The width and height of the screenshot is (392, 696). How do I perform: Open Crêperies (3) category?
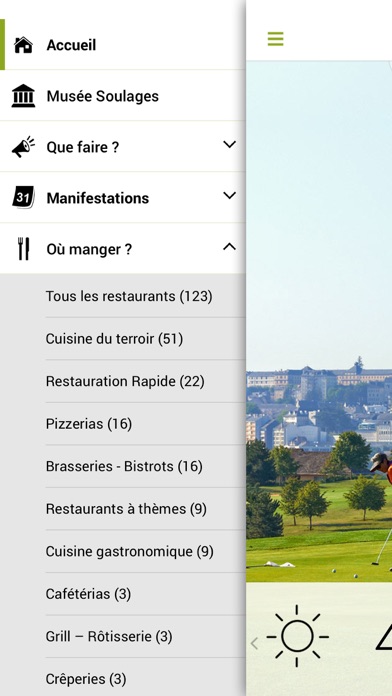tap(86, 679)
